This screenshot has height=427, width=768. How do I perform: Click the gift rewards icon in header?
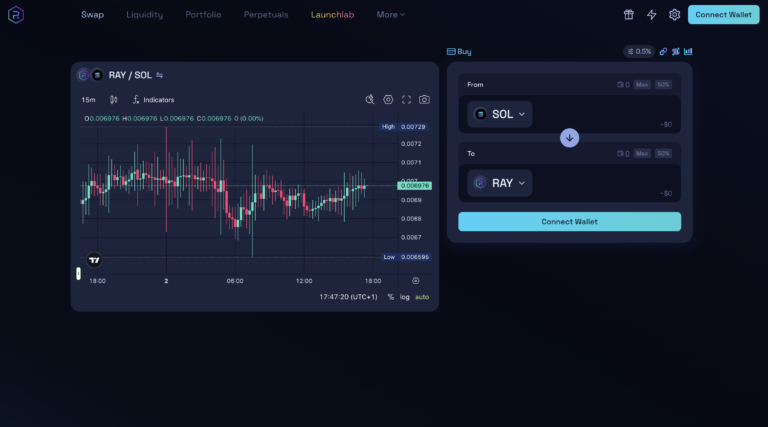pyautogui.click(x=629, y=15)
